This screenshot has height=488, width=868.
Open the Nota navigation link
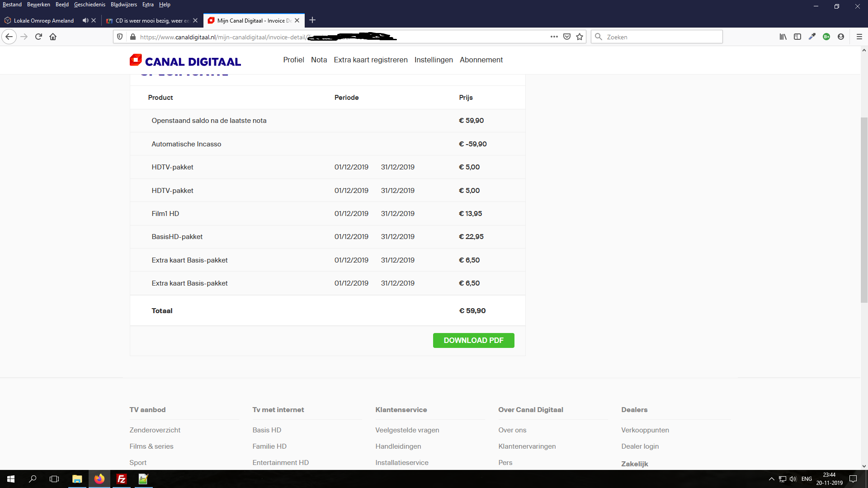[319, 60]
